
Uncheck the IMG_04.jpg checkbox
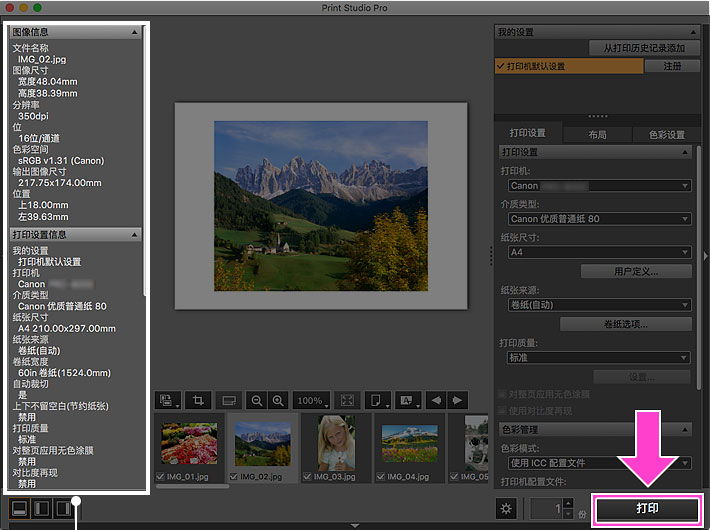click(381, 477)
